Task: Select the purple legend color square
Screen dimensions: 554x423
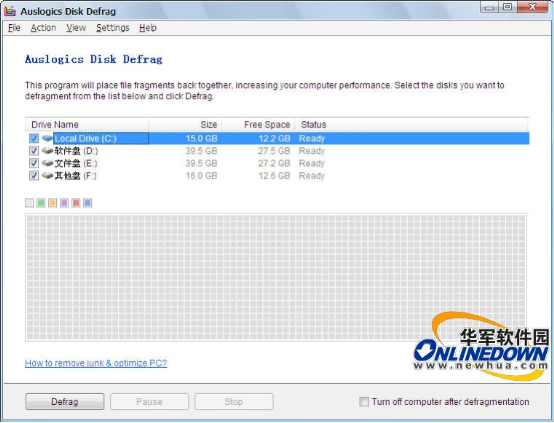Action: 64,203
